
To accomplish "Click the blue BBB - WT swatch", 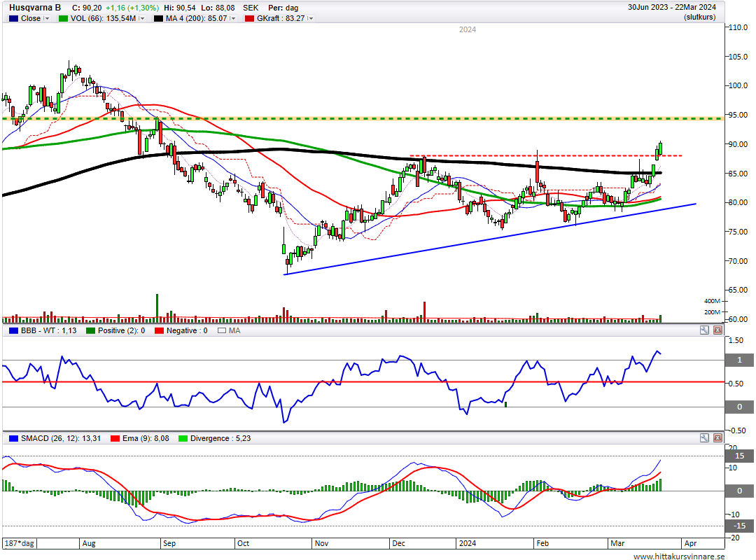I will click(13, 330).
